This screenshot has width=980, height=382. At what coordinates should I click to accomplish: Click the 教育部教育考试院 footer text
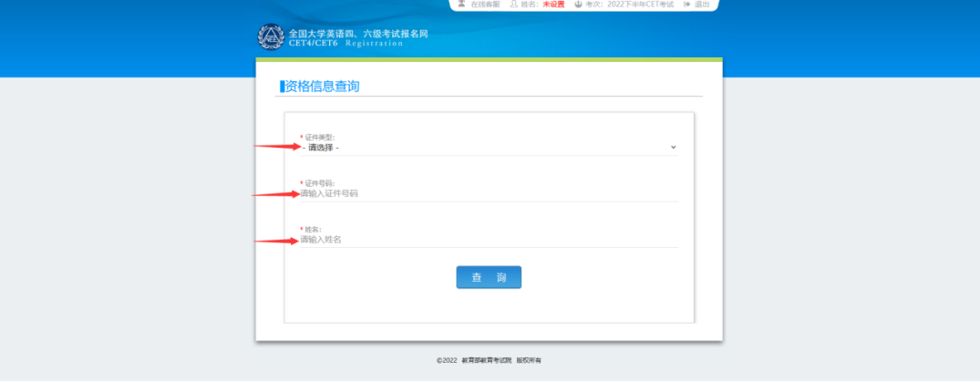486,360
